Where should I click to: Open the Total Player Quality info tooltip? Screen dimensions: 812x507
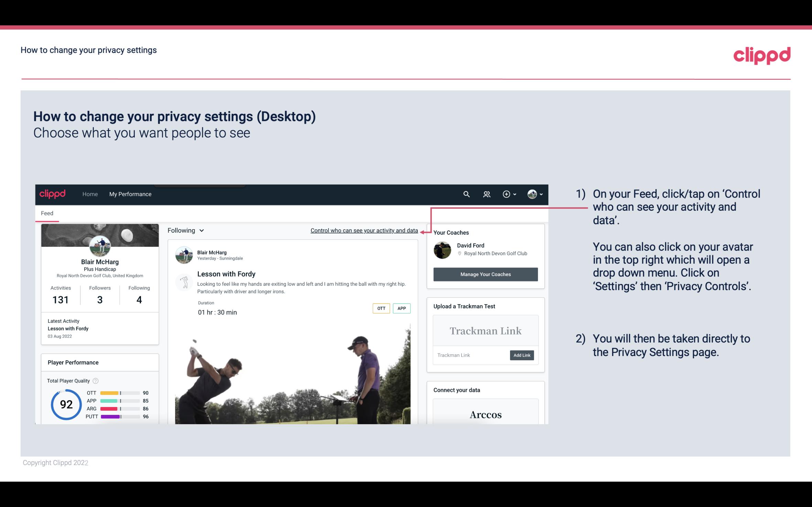tap(95, 380)
